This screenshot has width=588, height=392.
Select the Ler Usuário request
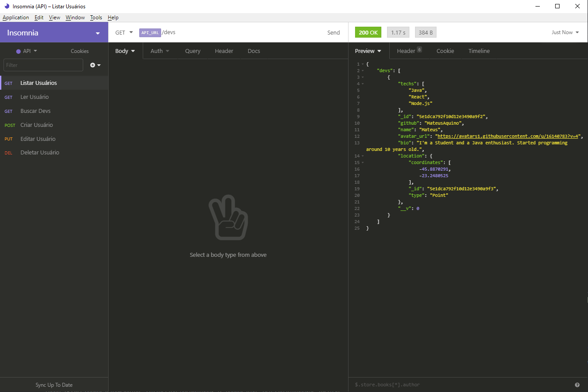tap(54, 97)
